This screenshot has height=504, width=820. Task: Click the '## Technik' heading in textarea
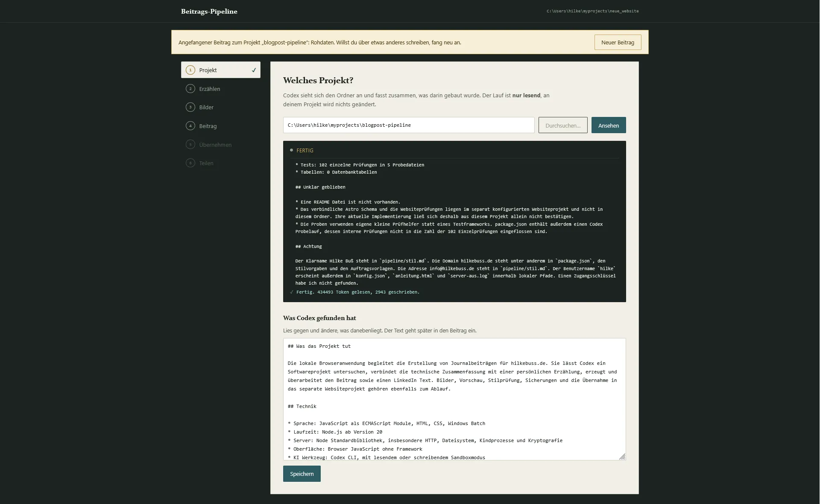pos(302,406)
